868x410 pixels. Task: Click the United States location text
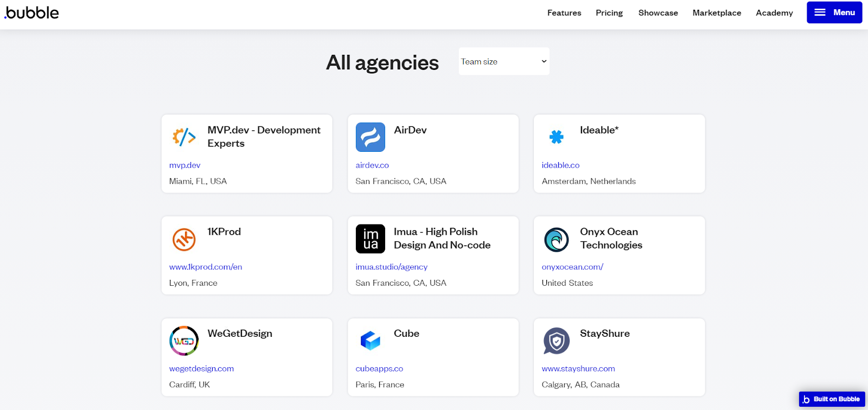(x=567, y=283)
